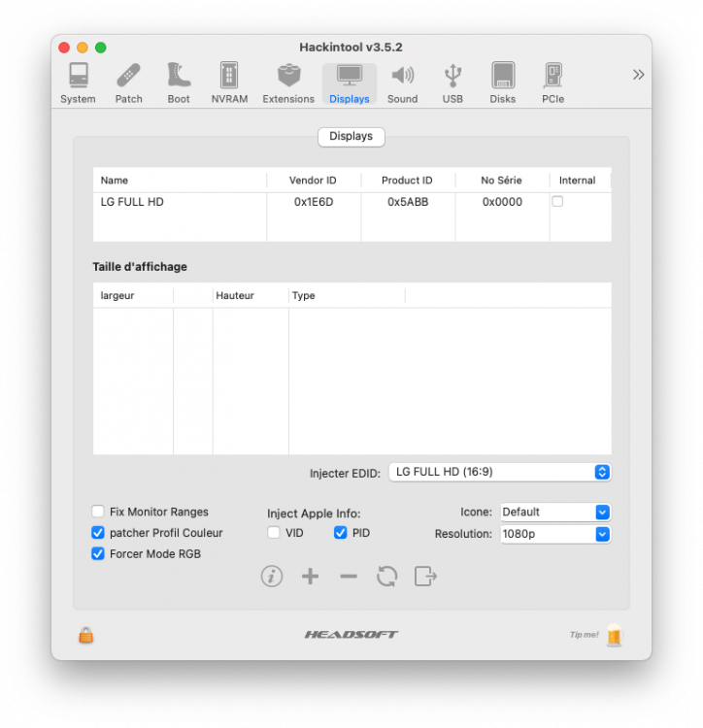Image resolution: width=703 pixels, height=728 pixels.
Task: Open the Disks section
Action: (503, 83)
